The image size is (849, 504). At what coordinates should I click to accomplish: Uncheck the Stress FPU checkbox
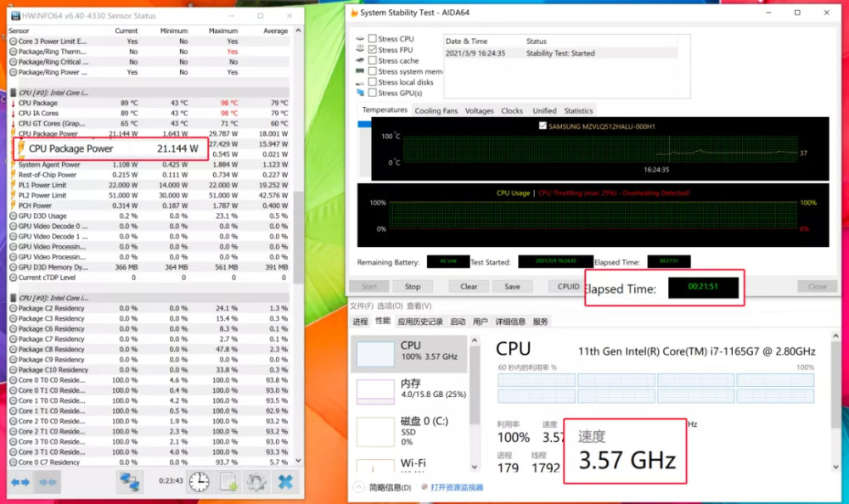[372, 49]
